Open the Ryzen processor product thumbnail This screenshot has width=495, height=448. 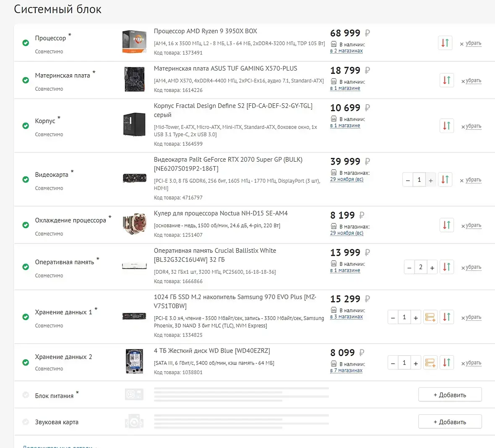click(x=134, y=42)
